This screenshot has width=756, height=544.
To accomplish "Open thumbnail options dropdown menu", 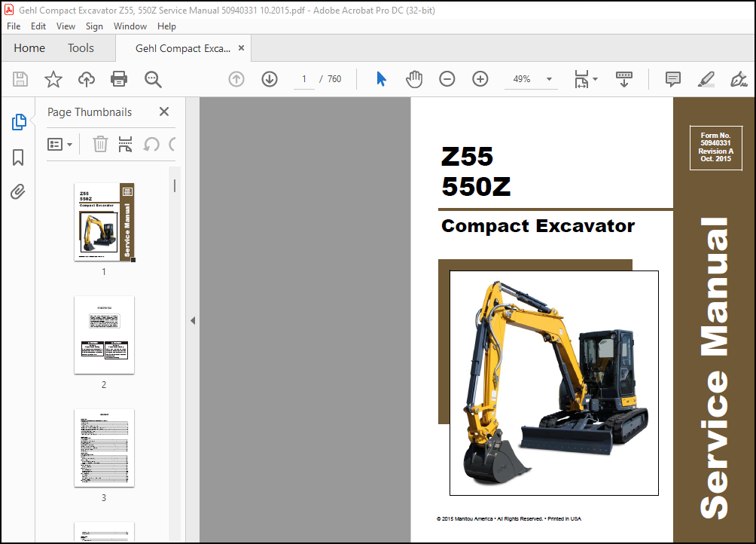I will click(59, 144).
